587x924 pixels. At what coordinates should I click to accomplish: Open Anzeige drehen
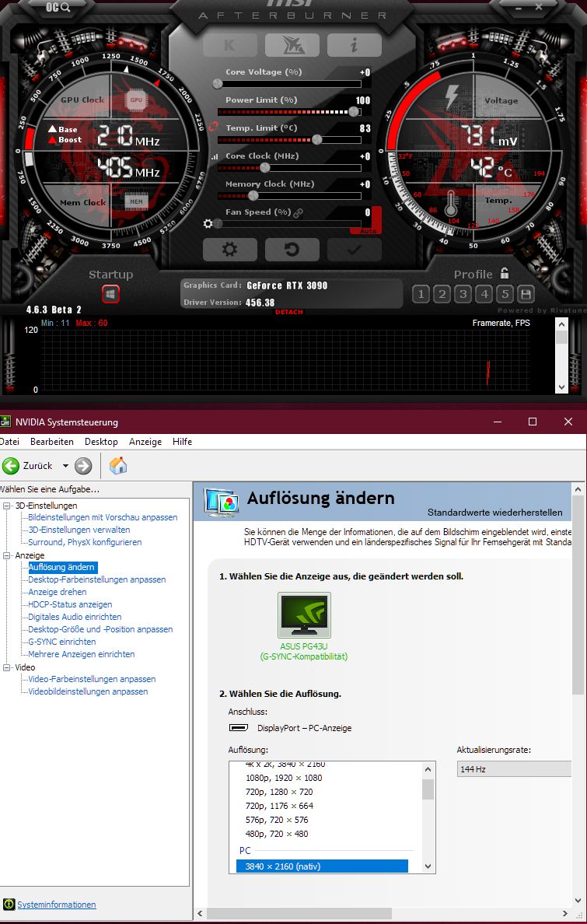point(58,592)
